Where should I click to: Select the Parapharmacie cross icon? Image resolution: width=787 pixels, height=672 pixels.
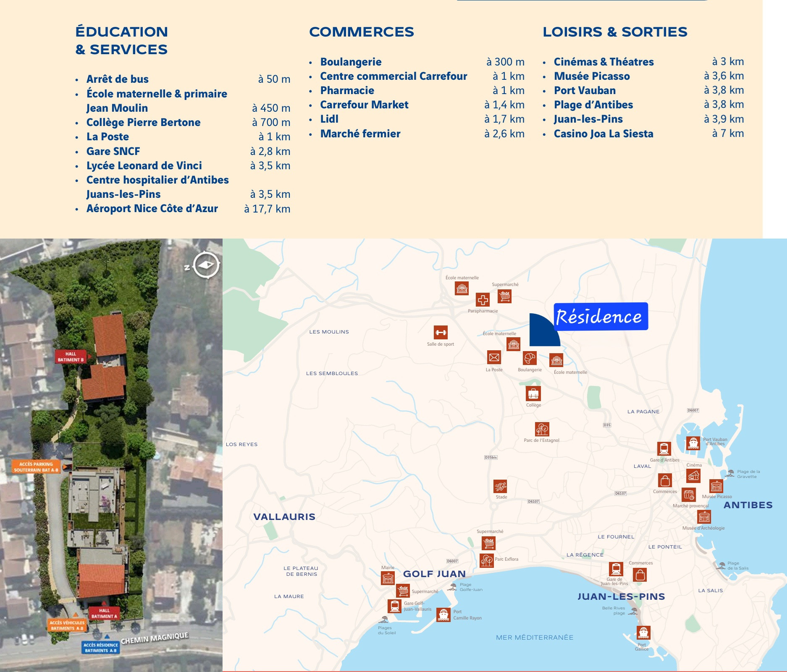(x=483, y=300)
